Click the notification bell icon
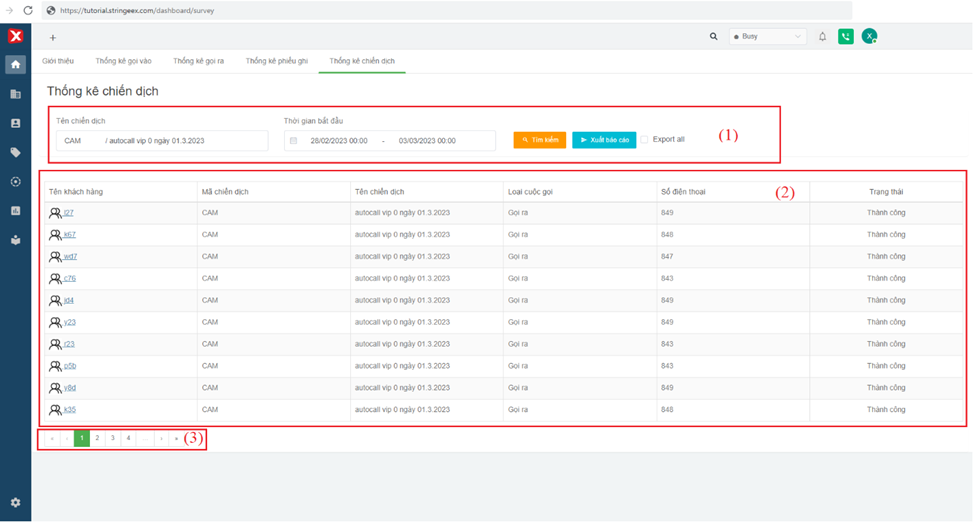Screen dimensions: 973x524 tap(822, 37)
